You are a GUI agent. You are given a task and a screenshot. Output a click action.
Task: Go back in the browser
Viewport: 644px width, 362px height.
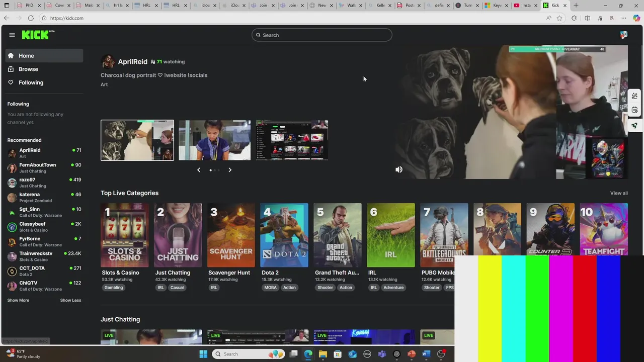point(7,18)
